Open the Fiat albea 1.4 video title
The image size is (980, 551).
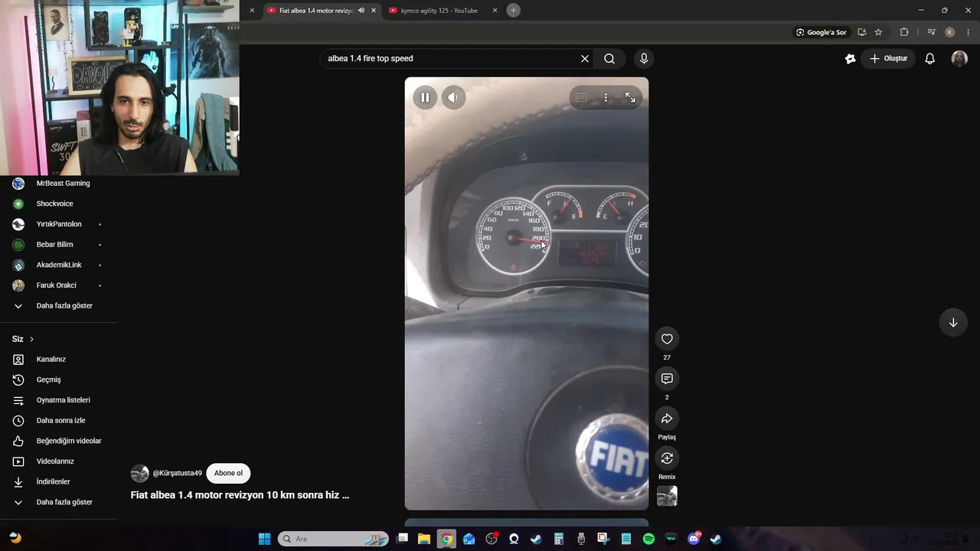[x=240, y=495]
